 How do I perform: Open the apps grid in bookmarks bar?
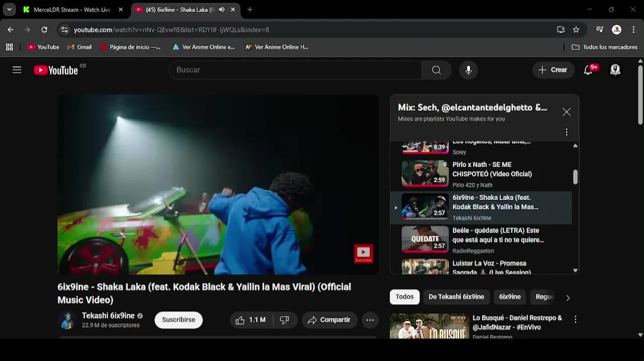point(9,47)
